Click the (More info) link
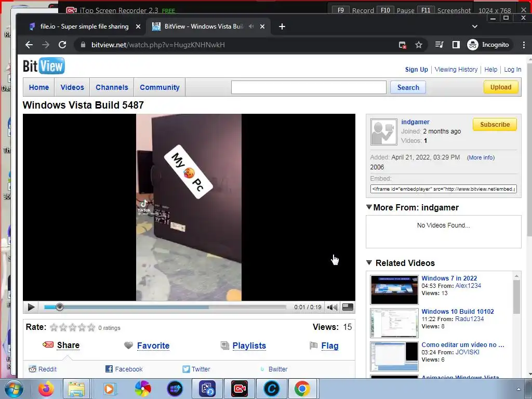This screenshot has width=532, height=399. click(481, 157)
